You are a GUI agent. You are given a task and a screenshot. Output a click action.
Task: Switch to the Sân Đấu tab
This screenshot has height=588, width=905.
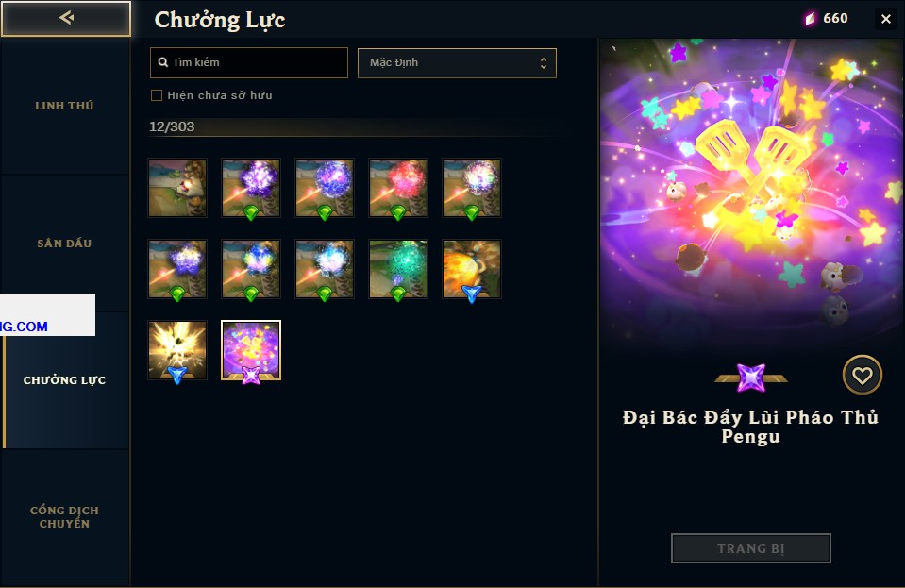pyautogui.click(x=64, y=244)
